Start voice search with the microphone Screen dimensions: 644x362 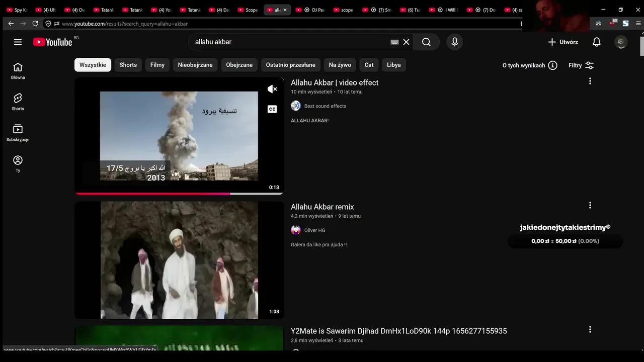(x=455, y=42)
